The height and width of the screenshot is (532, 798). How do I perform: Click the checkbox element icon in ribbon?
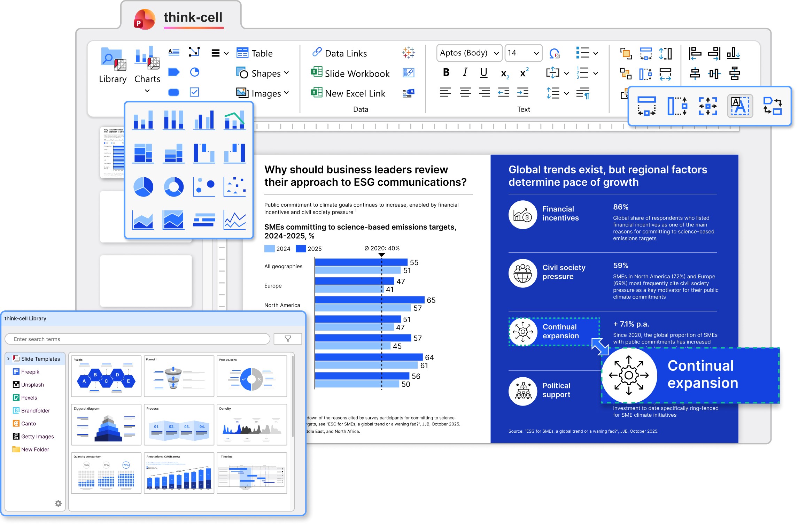pyautogui.click(x=194, y=92)
